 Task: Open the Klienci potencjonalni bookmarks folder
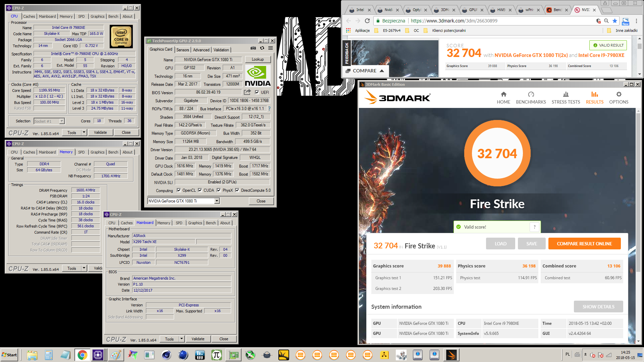point(445,31)
